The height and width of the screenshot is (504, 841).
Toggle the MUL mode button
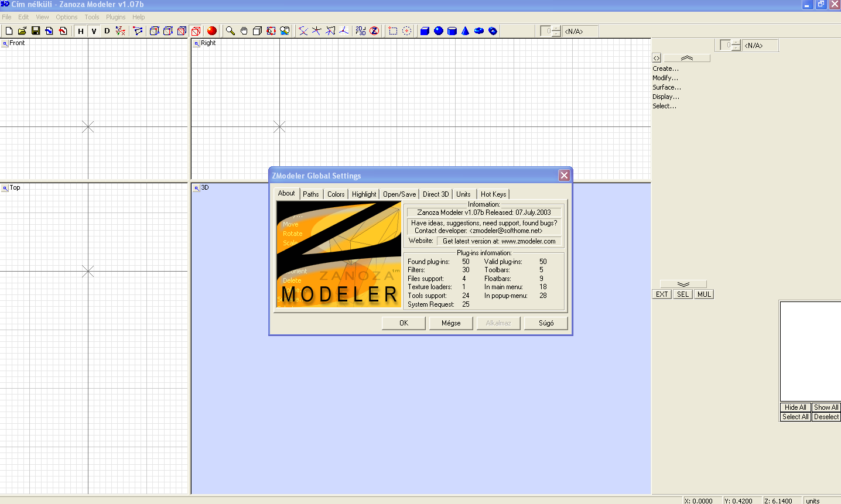click(x=704, y=294)
